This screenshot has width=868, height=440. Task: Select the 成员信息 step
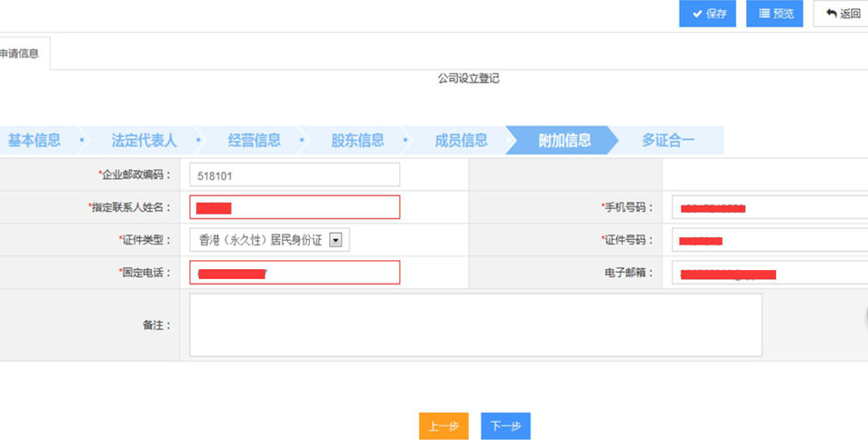[461, 140]
